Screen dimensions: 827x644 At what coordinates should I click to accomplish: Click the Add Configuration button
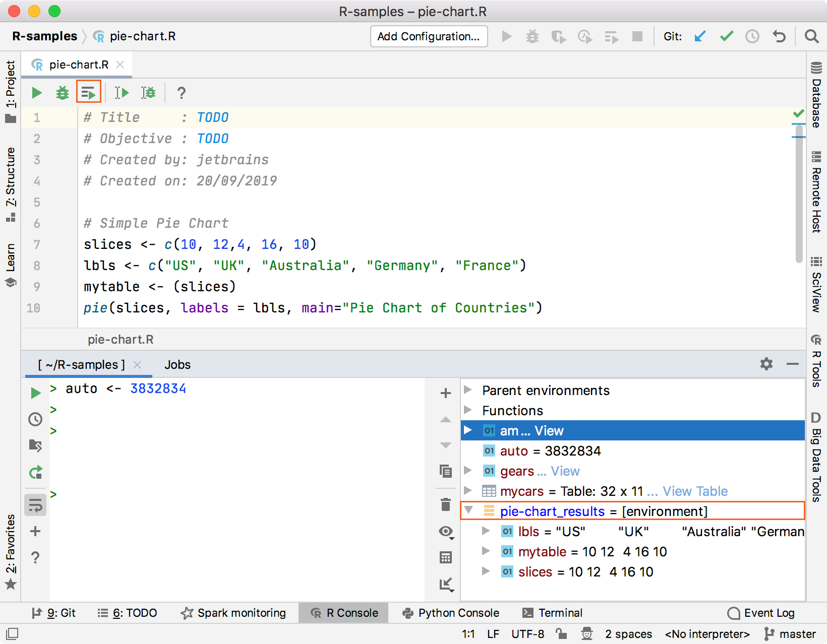429,36
